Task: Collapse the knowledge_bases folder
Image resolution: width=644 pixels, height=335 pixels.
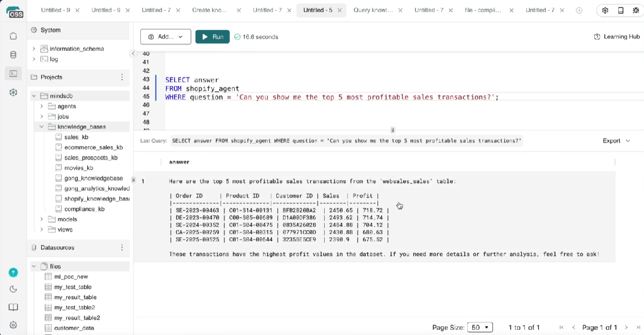Action: pyautogui.click(x=42, y=127)
